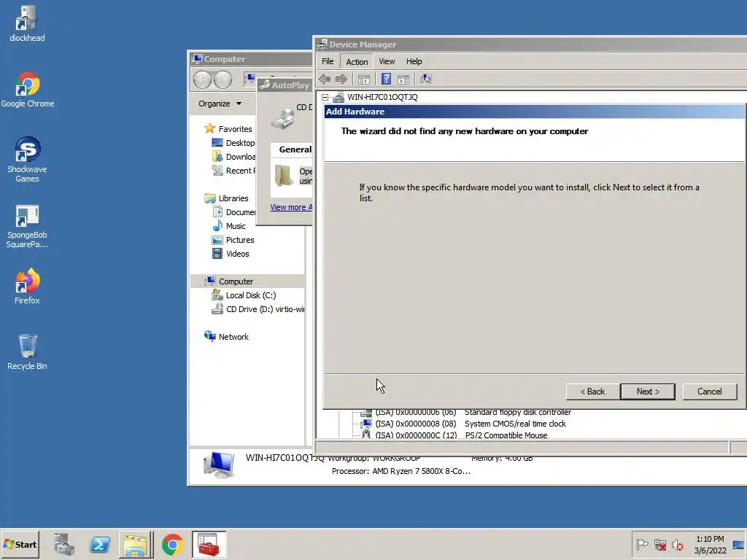Image resolution: width=747 pixels, height=560 pixels.
Task: Open the diockhead desktop shortcut
Action: click(x=27, y=24)
